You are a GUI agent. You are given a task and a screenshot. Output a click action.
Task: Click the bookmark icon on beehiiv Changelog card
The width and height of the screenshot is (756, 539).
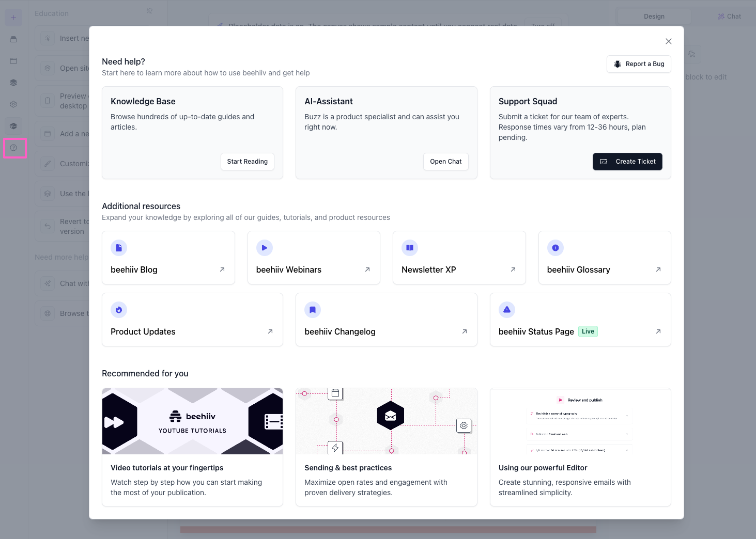coord(313,310)
